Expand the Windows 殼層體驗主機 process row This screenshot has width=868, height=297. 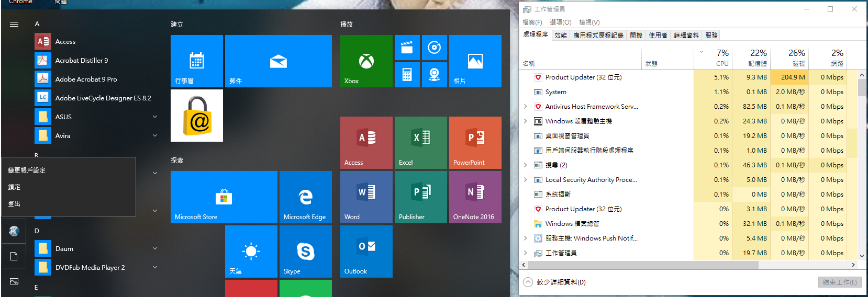point(526,121)
